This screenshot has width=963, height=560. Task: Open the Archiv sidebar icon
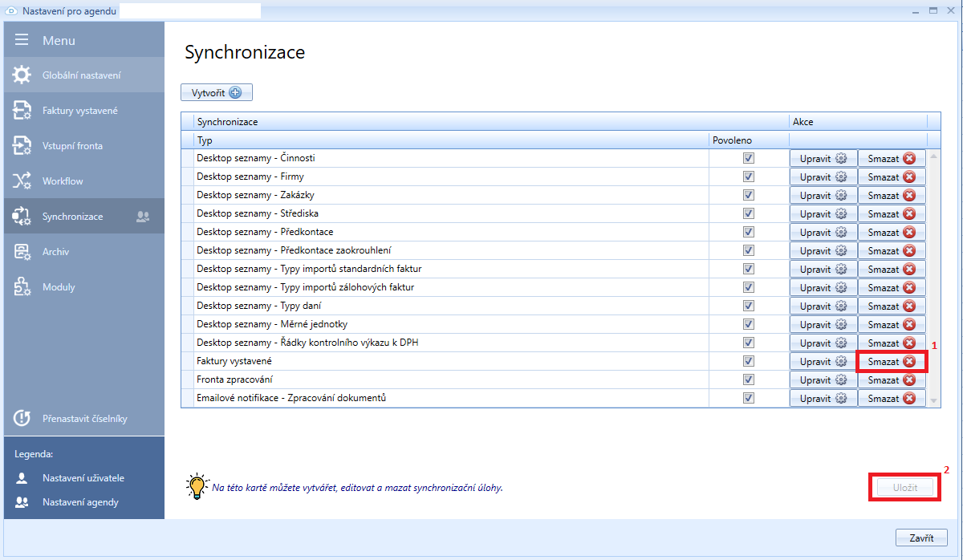click(22, 252)
